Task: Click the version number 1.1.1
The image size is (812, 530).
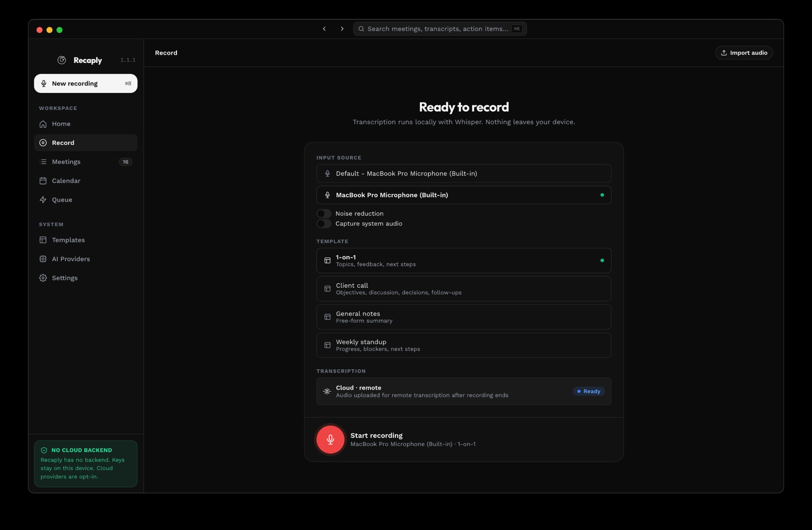Action: coord(128,60)
